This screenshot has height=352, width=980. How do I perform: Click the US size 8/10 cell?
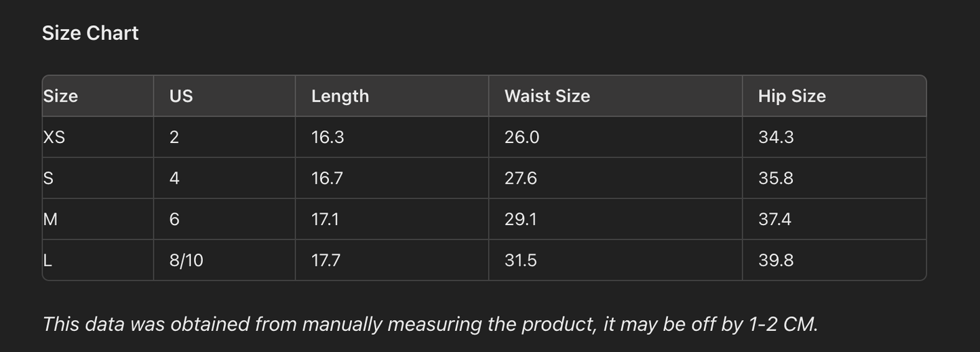point(186,260)
